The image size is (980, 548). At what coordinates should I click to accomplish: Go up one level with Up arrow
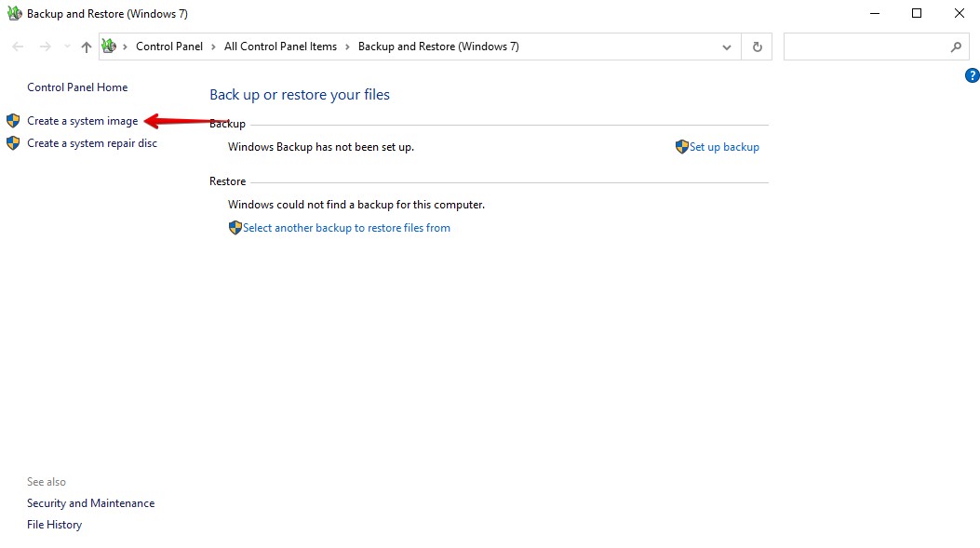[87, 47]
